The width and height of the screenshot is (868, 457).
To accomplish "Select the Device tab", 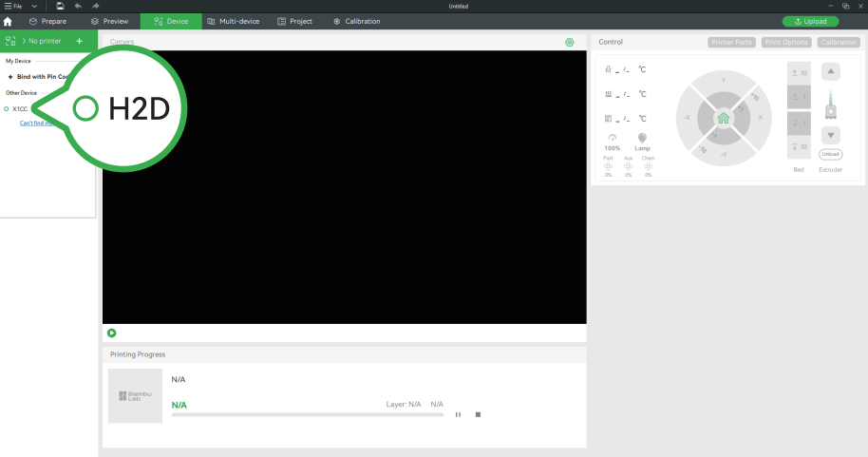I will (x=171, y=22).
